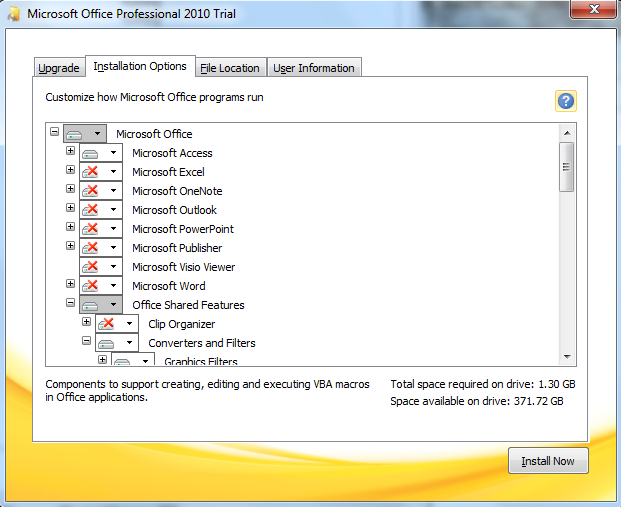The height and width of the screenshot is (507, 621).
Task: Select the Microsoft Office tree label
Action: (x=154, y=134)
